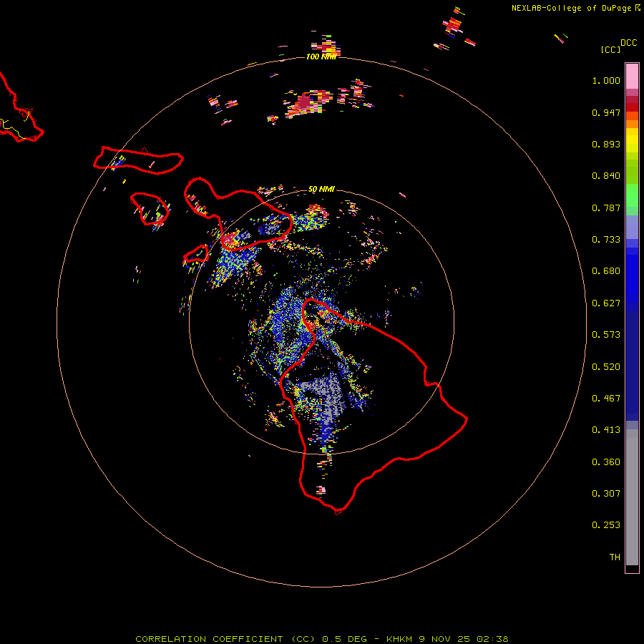Click the 0.413 scale value
The image size is (644, 644).
pyautogui.click(x=606, y=430)
